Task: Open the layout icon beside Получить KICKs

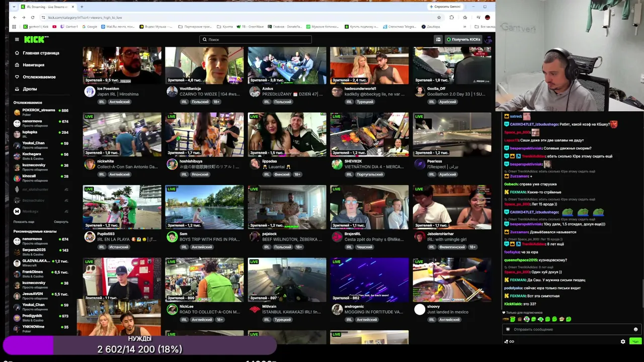Action: (438, 39)
